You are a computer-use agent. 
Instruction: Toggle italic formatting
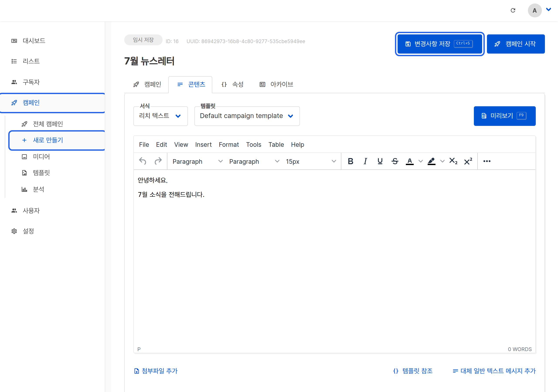point(365,161)
